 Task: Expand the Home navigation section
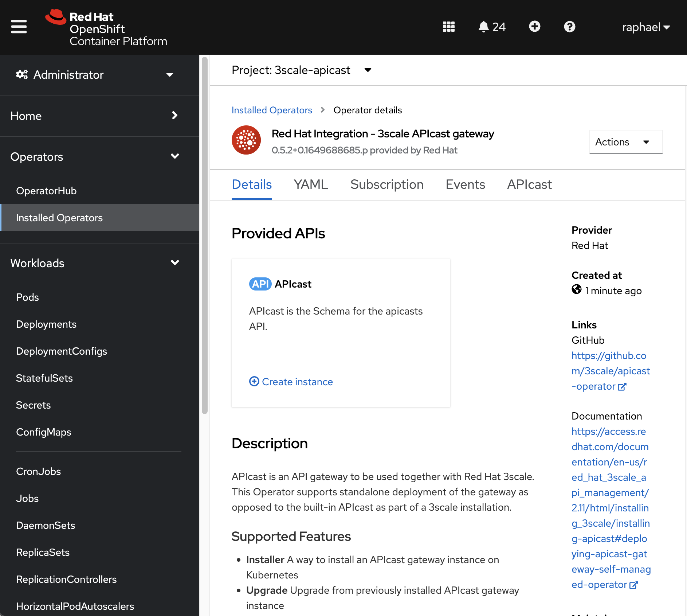(x=95, y=116)
